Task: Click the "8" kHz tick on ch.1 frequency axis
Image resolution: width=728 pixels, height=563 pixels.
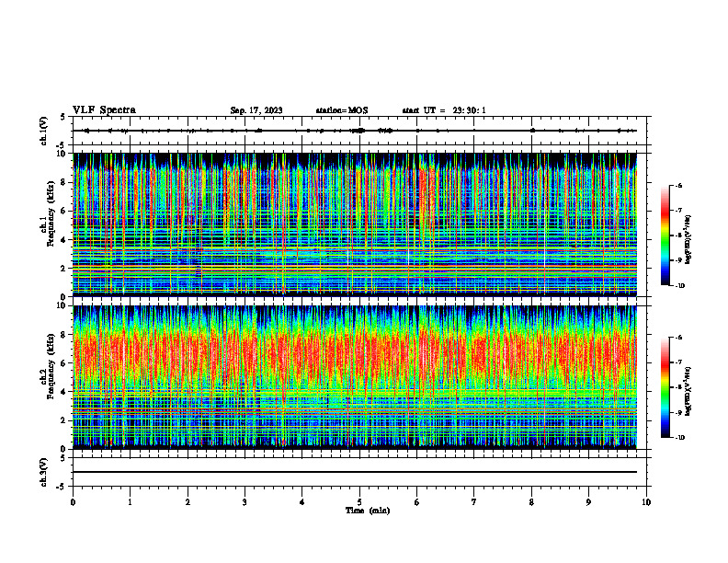Action: pos(63,182)
